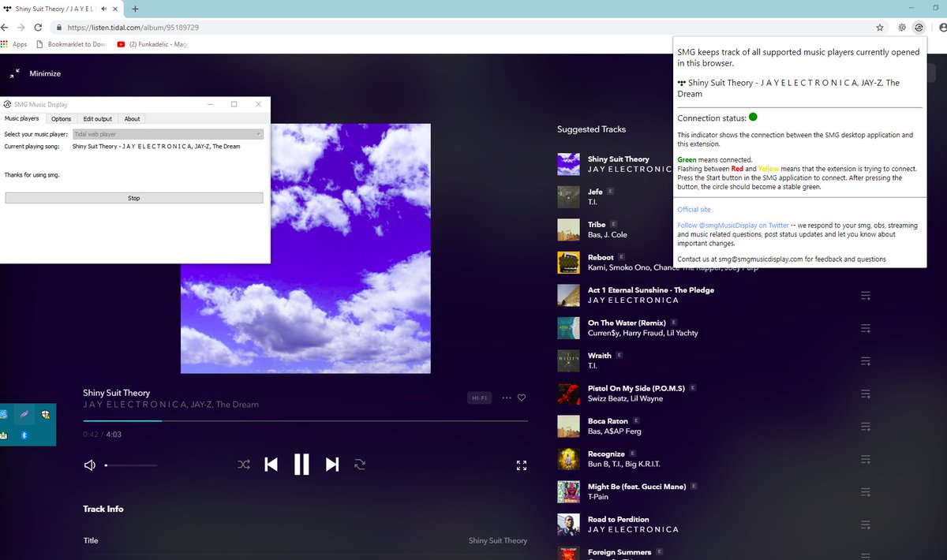
Task: Open the About tab in SMG
Action: (x=132, y=118)
